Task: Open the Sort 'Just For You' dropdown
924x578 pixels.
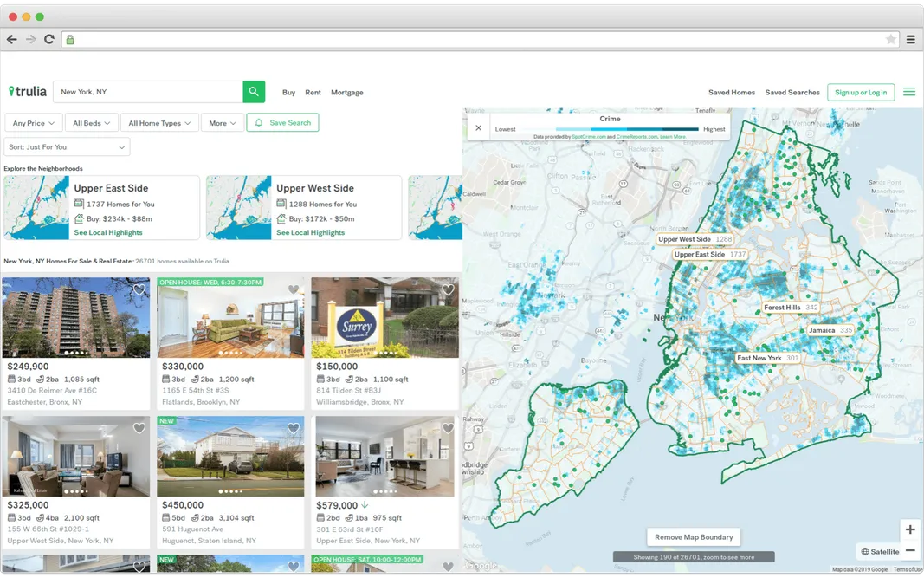Action: [x=67, y=146]
